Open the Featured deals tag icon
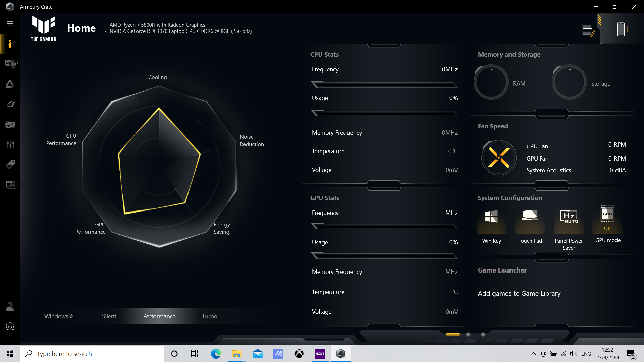Screen dimensions: 644x362 click(x=10, y=165)
